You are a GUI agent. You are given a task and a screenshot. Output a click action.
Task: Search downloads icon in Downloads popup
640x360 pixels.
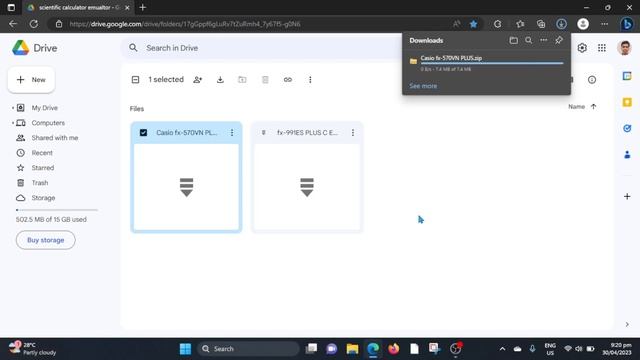click(529, 40)
